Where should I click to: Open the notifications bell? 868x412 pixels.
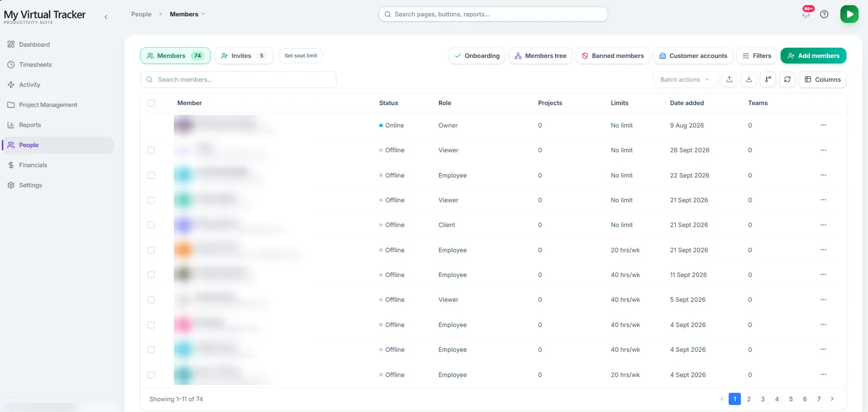(806, 14)
